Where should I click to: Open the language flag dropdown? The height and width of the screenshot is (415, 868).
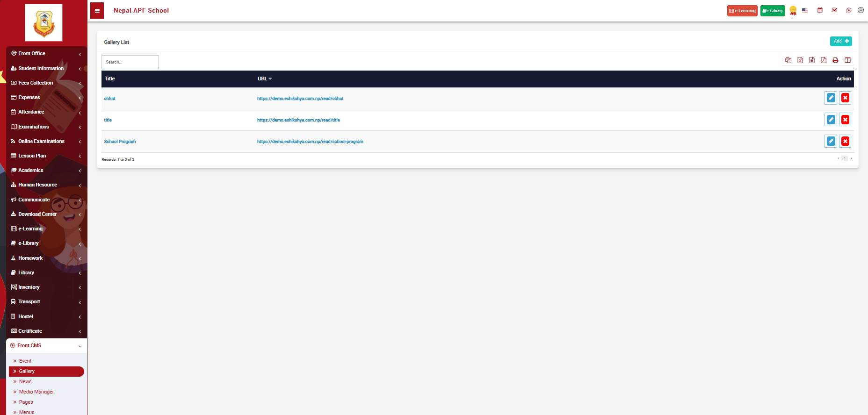pyautogui.click(x=805, y=10)
